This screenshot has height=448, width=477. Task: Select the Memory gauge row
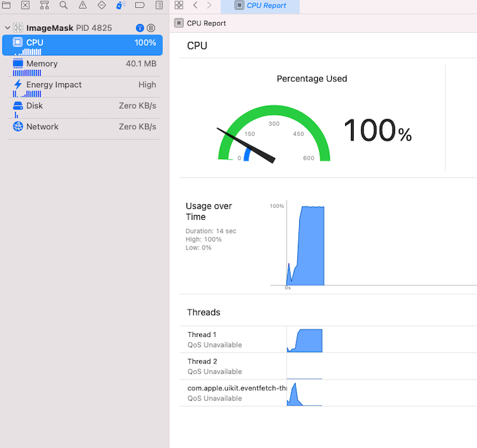point(84,66)
